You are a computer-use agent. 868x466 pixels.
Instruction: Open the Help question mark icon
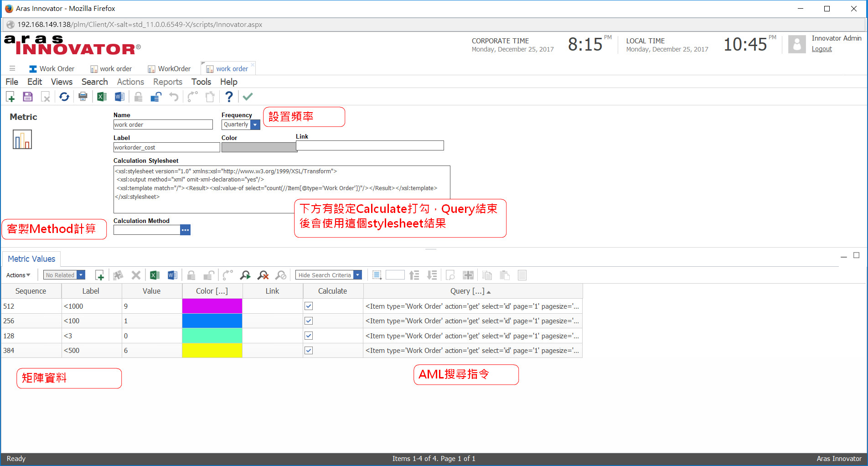coord(229,97)
